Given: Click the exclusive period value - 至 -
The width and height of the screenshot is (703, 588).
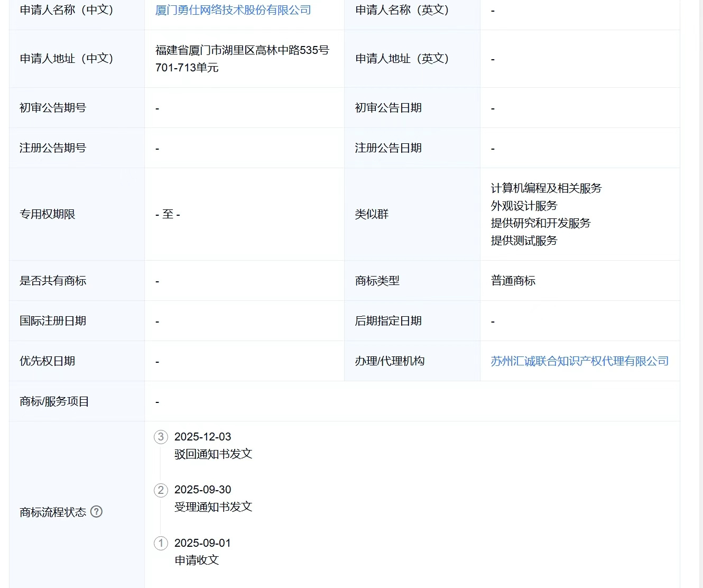Looking at the screenshot, I should point(168,214).
